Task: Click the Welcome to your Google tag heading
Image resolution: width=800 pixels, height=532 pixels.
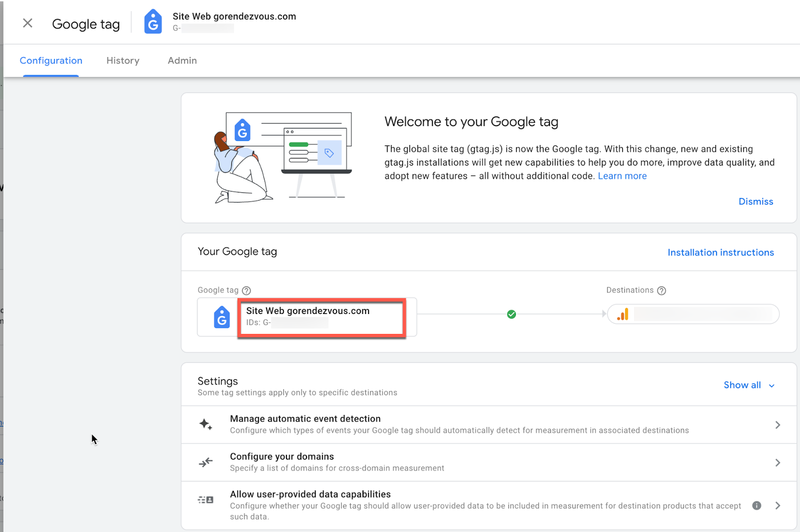Action: pos(471,122)
